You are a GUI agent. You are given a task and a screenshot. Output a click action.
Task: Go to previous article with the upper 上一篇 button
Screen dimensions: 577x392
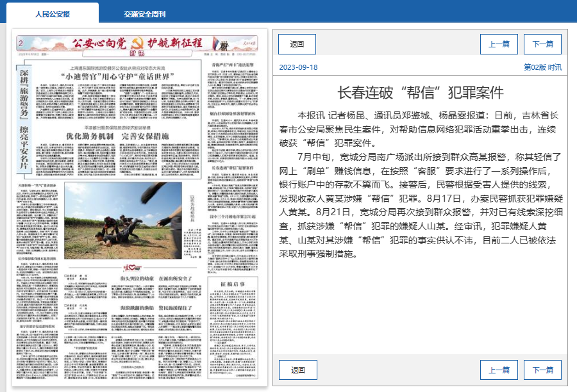pos(499,44)
